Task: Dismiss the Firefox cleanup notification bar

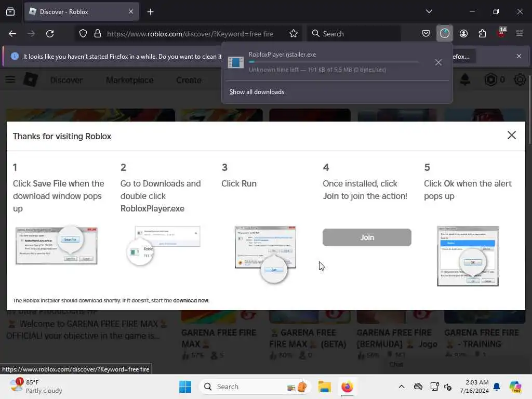Action: (x=519, y=56)
